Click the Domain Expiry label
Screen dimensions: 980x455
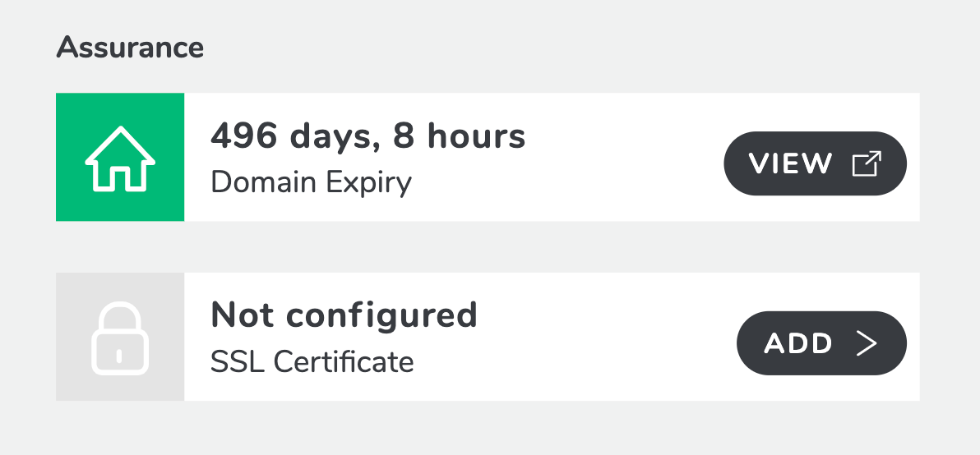(x=312, y=183)
